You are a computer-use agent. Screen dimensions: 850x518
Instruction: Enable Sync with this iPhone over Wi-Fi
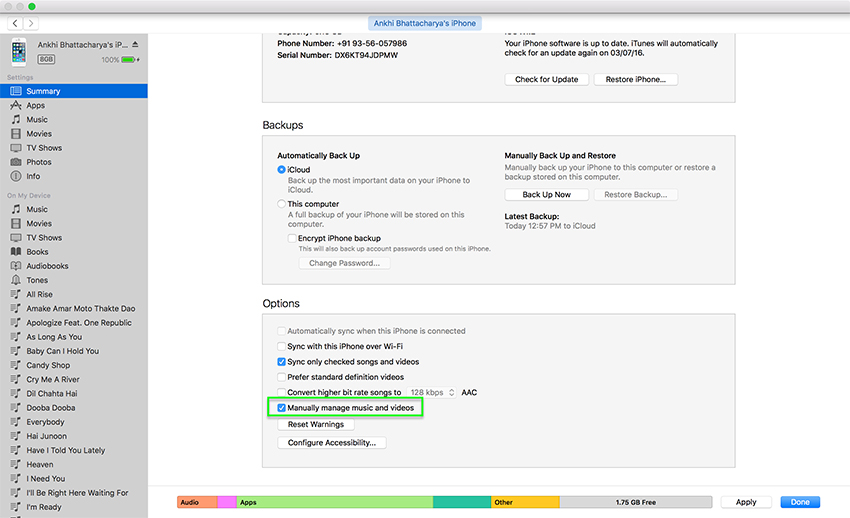(x=282, y=346)
